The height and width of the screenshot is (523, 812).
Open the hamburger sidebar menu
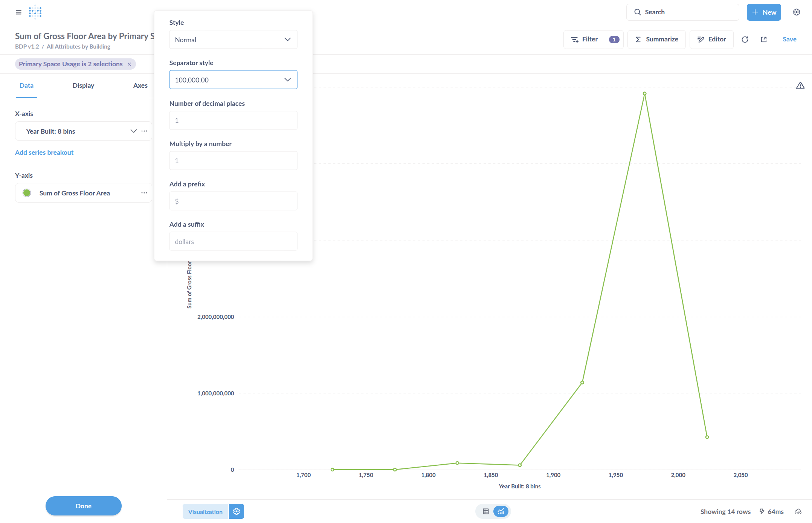[18, 12]
